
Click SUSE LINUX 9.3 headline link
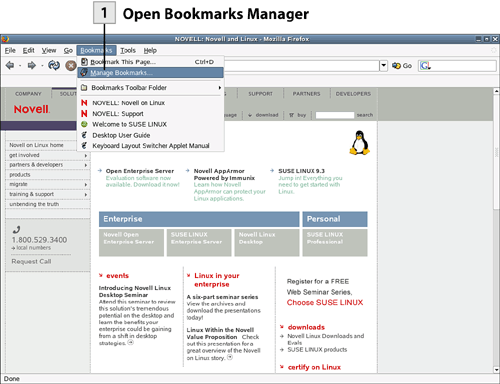pos(301,171)
